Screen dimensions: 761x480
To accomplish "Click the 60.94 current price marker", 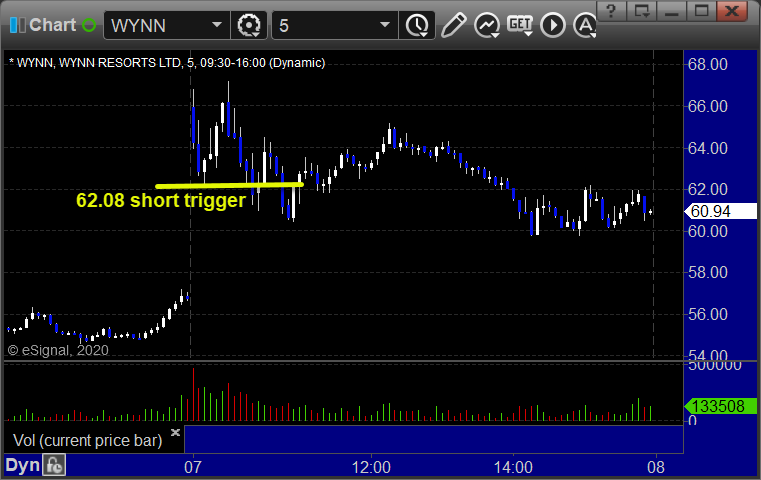I will tap(720, 211).
